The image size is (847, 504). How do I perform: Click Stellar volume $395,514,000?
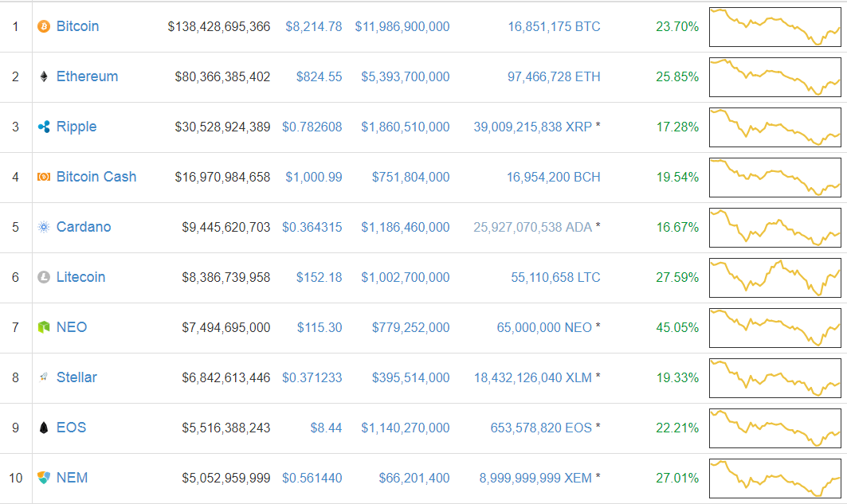point(410,377)
